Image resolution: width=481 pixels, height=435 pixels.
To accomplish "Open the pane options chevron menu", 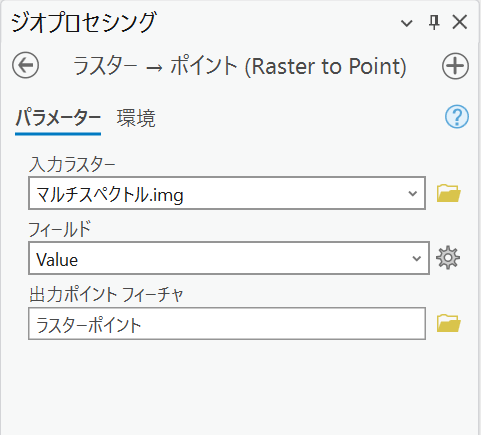I will pyautogui.click(x=406, y=23).
